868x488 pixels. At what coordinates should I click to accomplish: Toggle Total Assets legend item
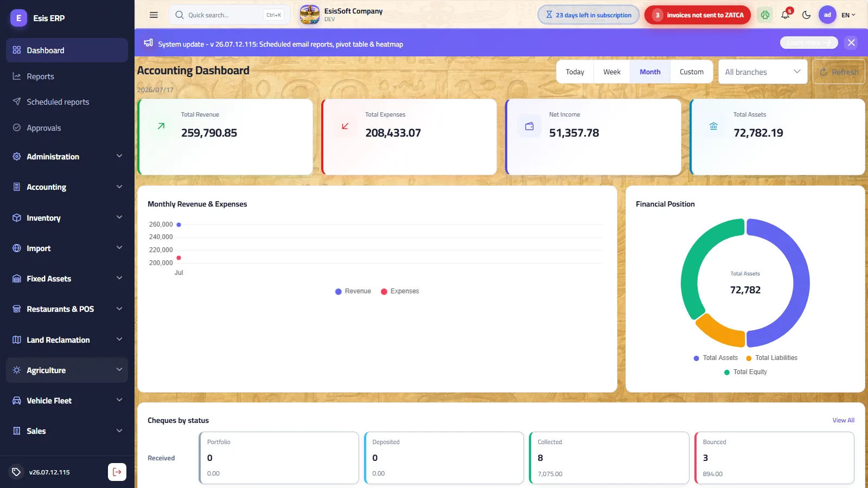click(x=716, y=358)
